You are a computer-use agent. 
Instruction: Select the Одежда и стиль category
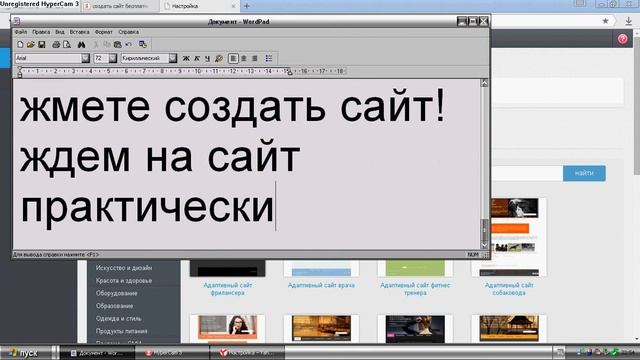point(118,318)
